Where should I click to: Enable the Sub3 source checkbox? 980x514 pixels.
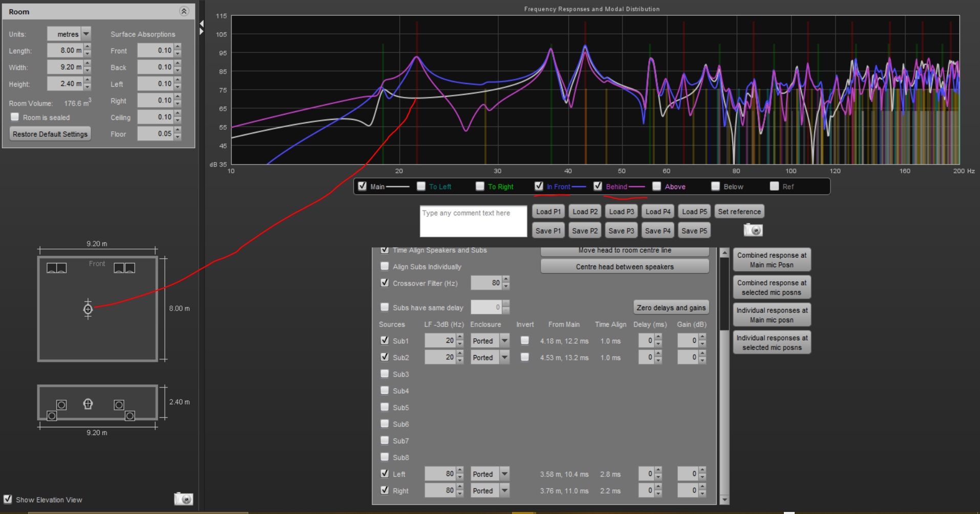pyautogui.click(x=385, y=374)
